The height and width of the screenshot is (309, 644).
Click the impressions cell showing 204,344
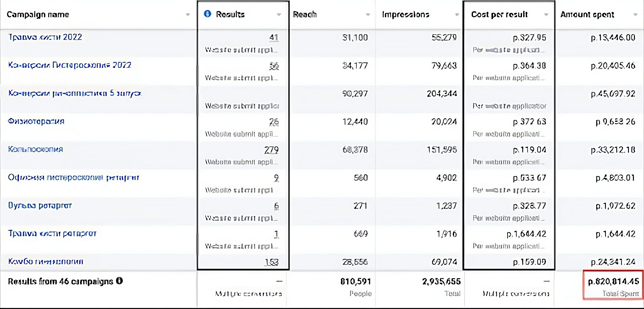click(441, 94)
